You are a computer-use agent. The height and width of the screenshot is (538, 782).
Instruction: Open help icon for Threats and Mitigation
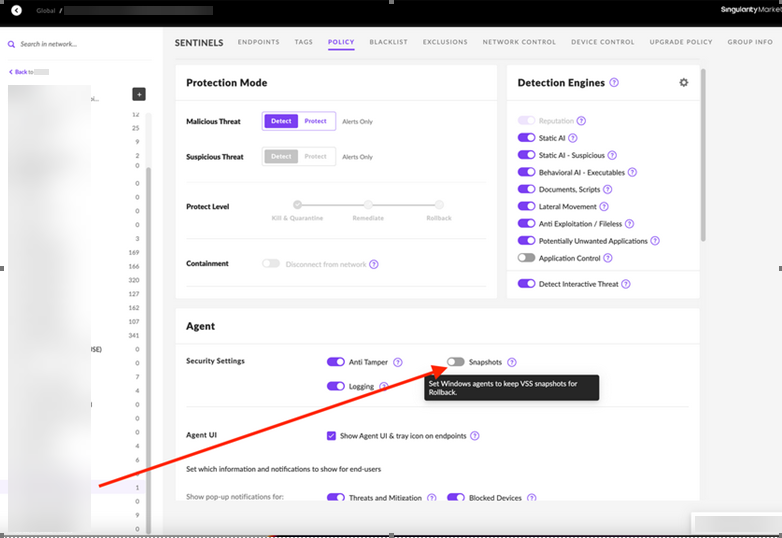click(x=431, y=498)
